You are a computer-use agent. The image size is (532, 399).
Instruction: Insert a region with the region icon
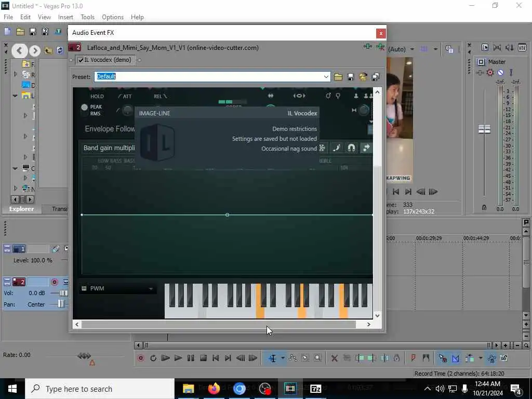point(426,358)
